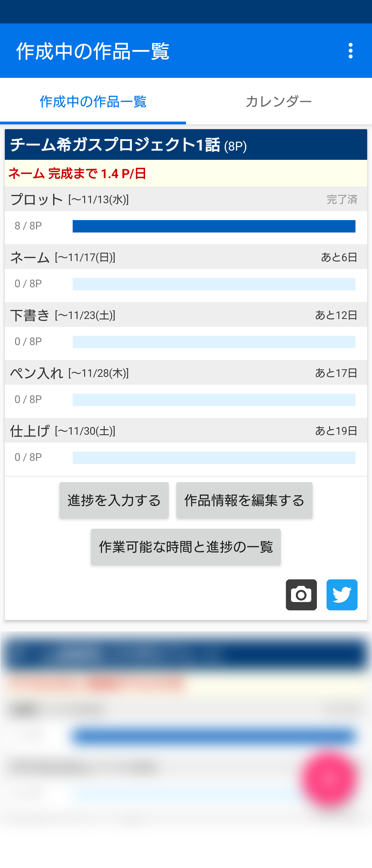Select the ペン入れ stage row header
The width and height of the screenshot is (372, 868).
click(x=186, y=373)
